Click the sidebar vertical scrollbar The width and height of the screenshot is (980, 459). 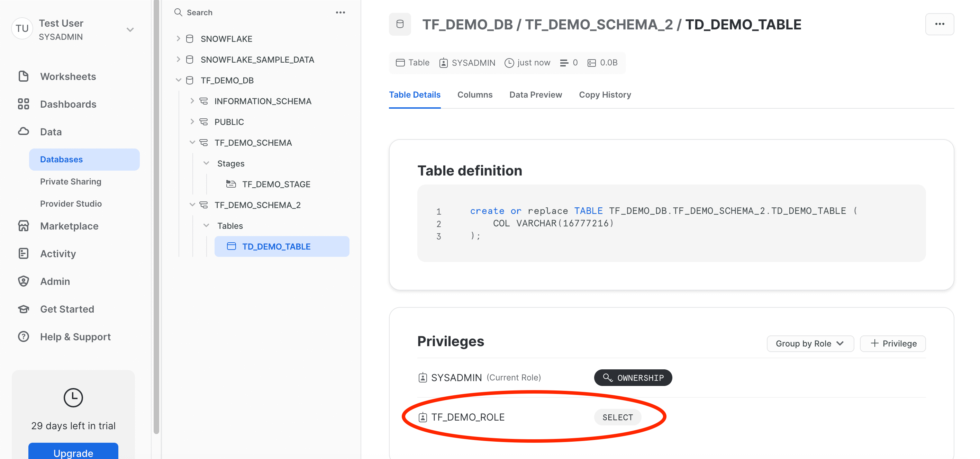click(x=156, y=217)
